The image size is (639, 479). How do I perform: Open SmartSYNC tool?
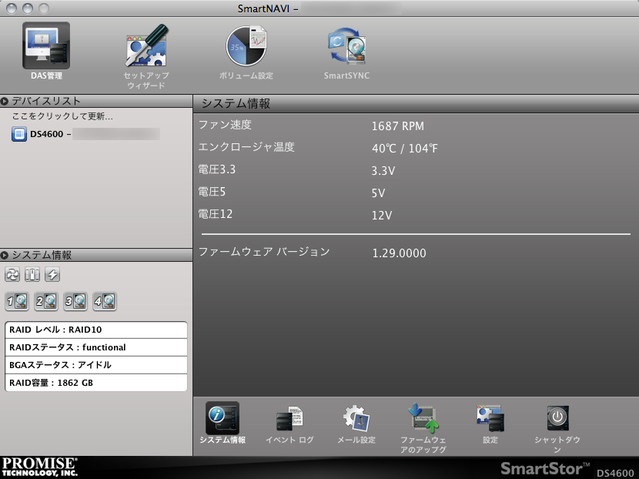point(347,48)
